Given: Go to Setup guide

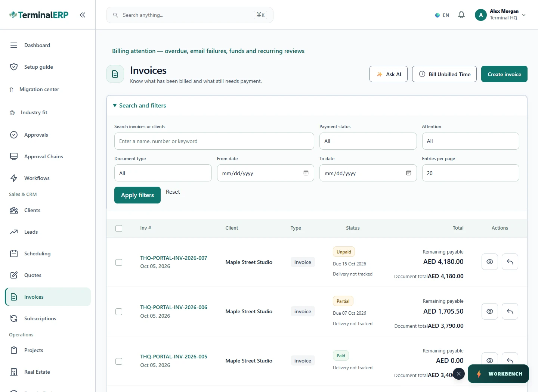Looking at the screenshot, I should (48, 67).
